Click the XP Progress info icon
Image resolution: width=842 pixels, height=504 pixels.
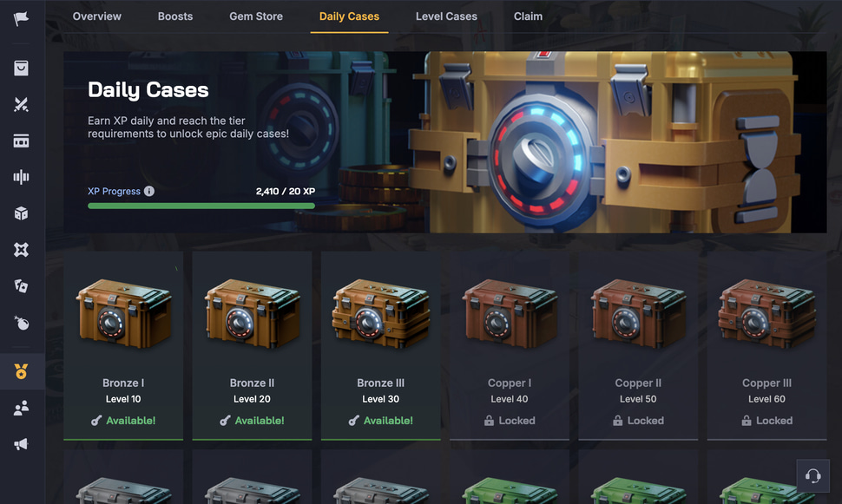click(149, 191)
